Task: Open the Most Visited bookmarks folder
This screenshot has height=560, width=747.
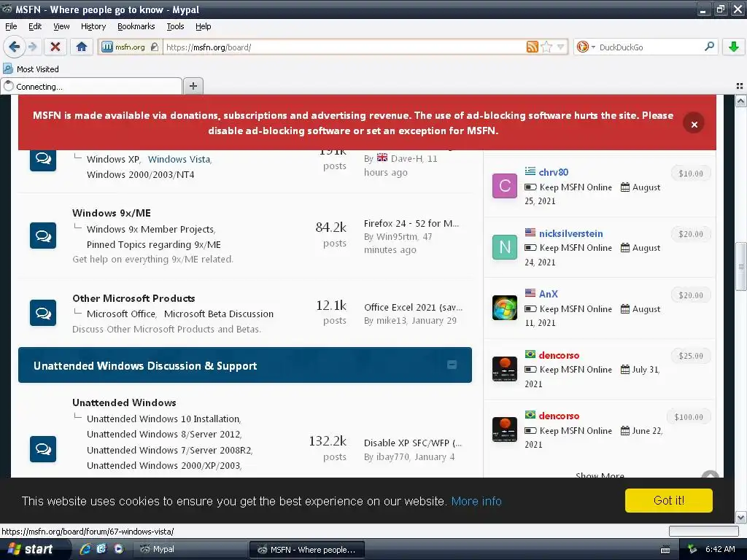Action: 31,69
